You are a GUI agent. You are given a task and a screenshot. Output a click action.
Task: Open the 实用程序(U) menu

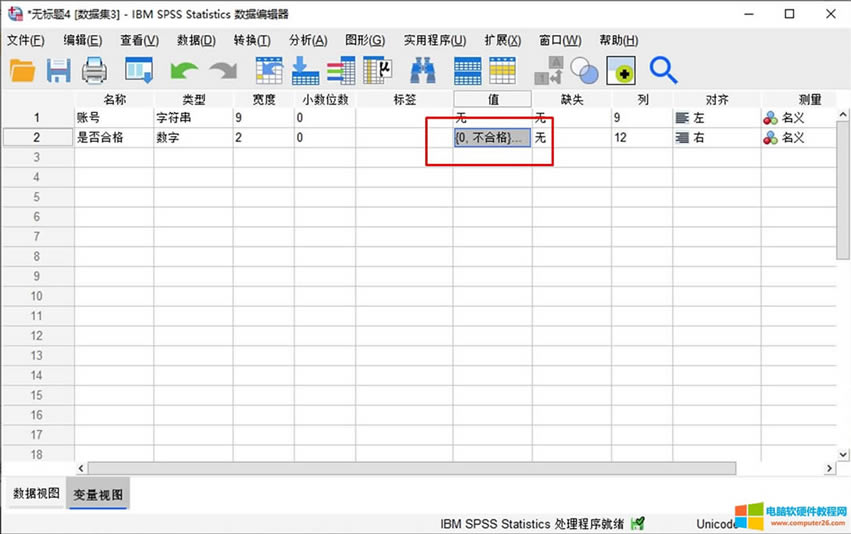point(435,40)
